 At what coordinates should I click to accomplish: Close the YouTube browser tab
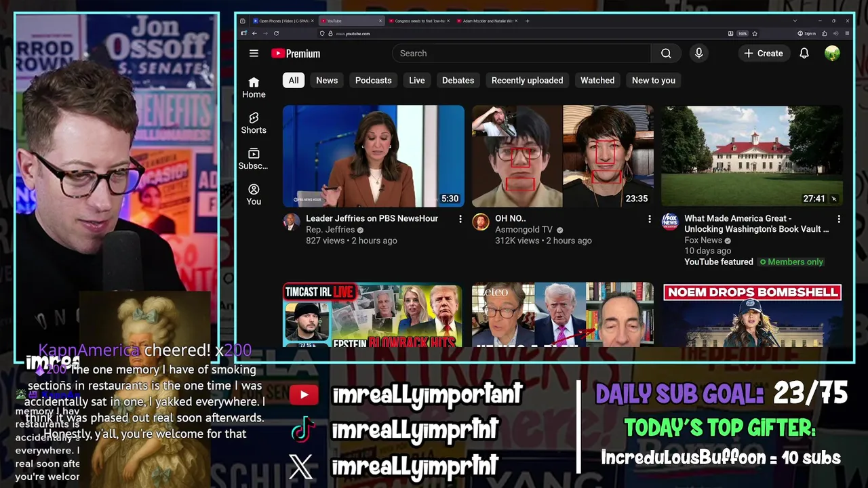tap(380, 21)
